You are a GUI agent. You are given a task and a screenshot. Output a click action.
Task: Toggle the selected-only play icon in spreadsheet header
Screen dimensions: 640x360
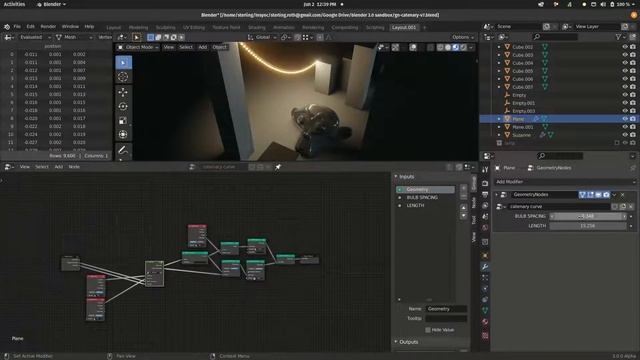136,37
